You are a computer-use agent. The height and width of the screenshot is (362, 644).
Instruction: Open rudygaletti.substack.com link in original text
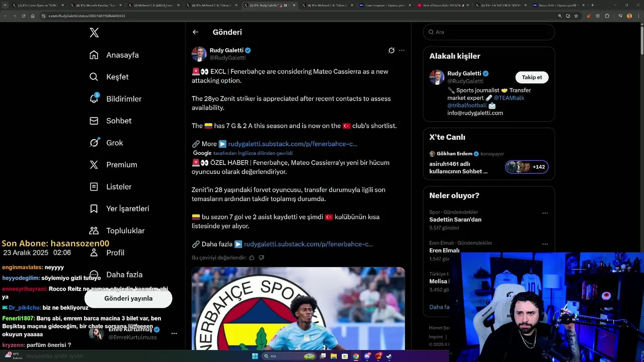coord(292,144)
